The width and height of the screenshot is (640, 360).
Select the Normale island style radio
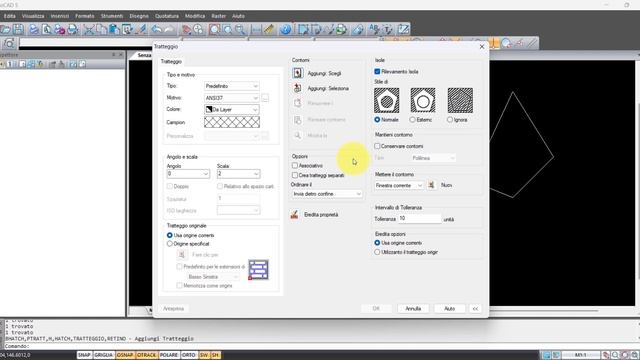click(377, 120)
